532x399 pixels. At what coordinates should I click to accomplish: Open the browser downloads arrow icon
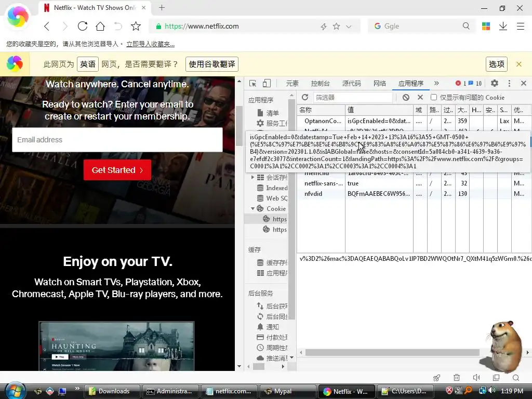tap(503, 26)
